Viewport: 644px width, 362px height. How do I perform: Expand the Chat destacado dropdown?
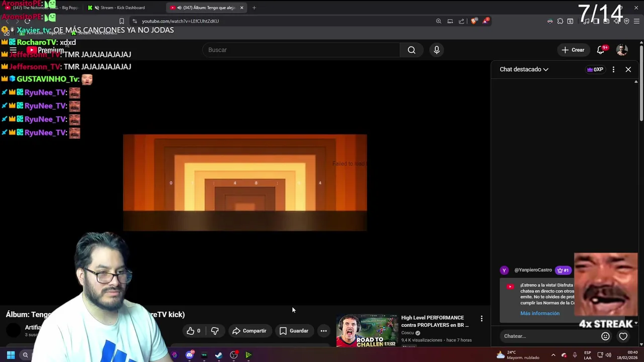click(x=524, y=69)
